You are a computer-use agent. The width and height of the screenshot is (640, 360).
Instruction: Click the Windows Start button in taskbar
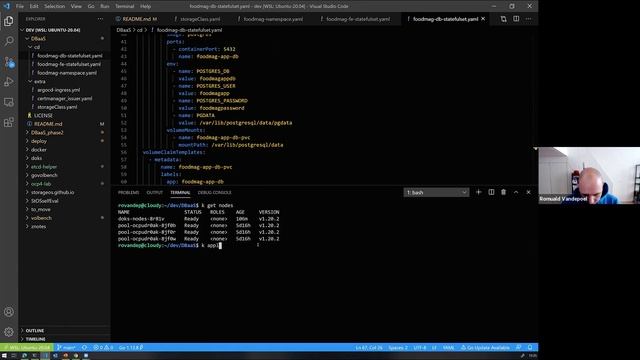[4, 356]
